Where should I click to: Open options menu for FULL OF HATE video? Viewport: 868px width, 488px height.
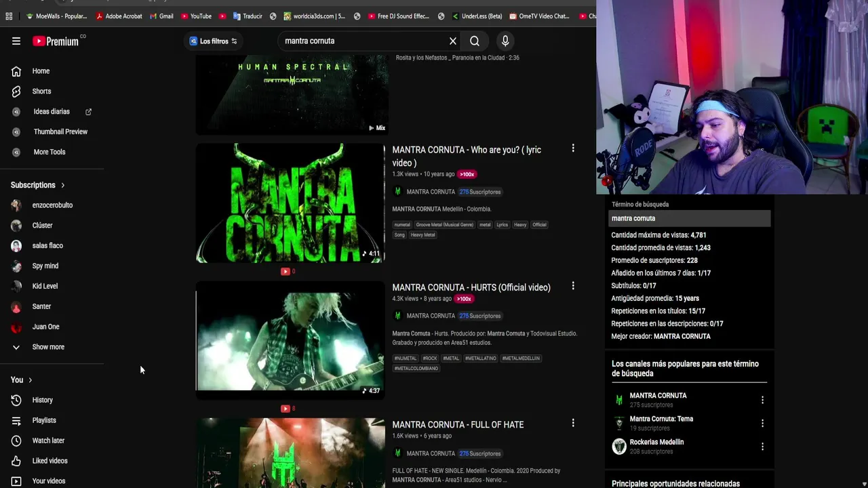pyautogui.click(x=573, y=423)
